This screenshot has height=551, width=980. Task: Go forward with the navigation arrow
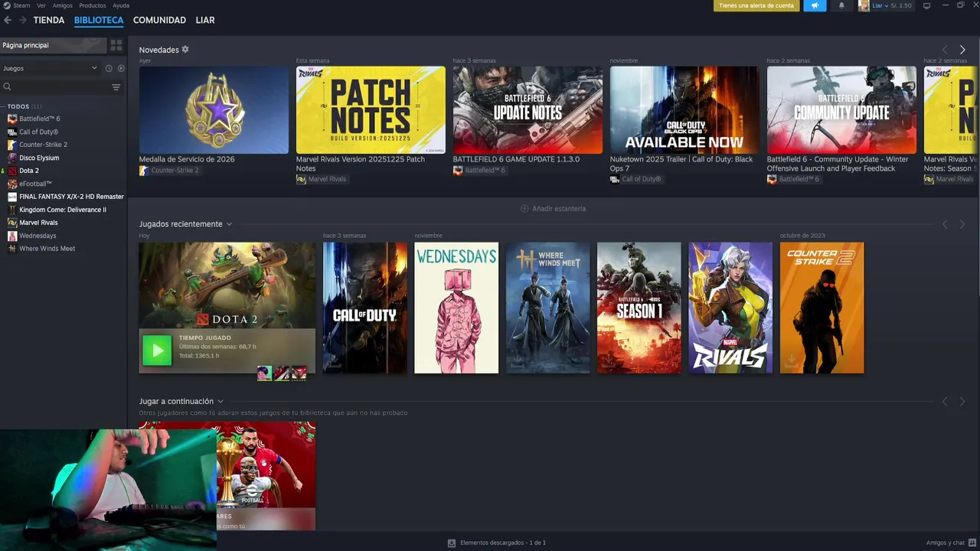pyautogui.click(x=22, y=20)
